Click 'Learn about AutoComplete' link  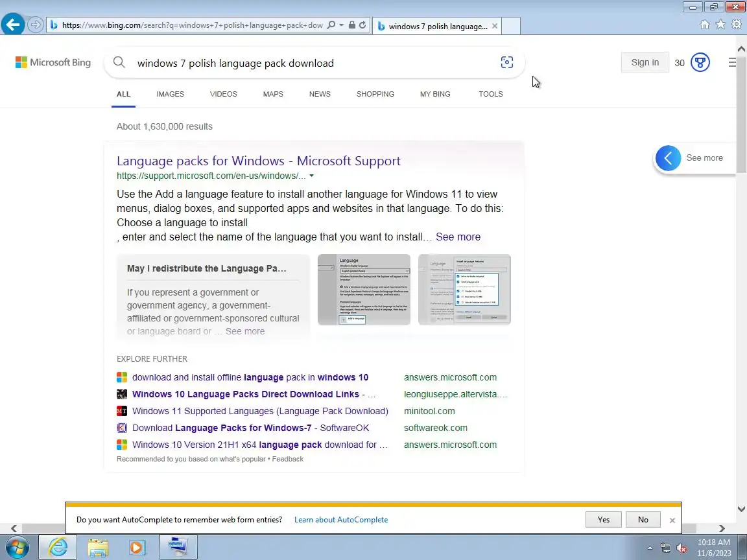point(341,520)
